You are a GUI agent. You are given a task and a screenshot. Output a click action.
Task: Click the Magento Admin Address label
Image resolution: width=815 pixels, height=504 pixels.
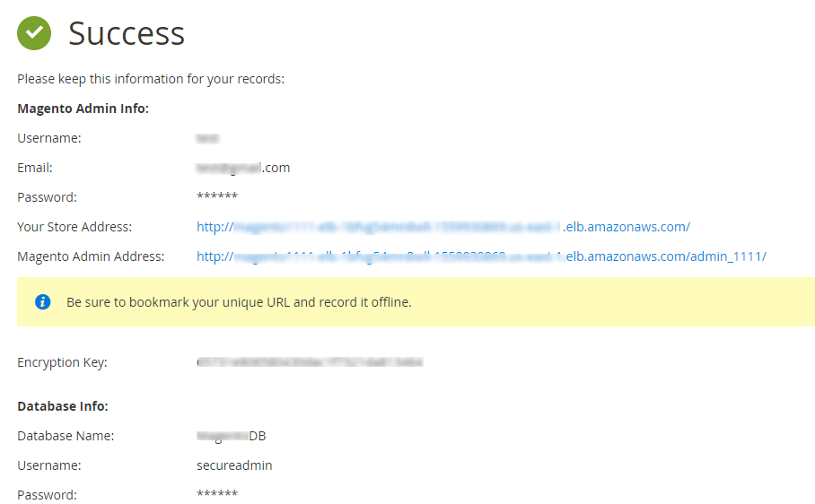(x=91, y=256)
